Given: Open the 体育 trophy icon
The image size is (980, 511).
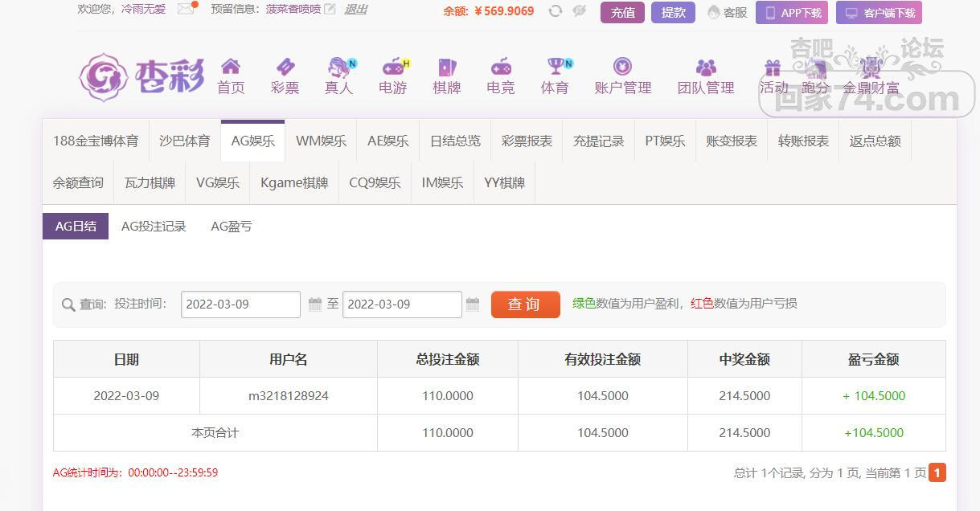Looking at the screenshot, I should (x=555, y=67).
